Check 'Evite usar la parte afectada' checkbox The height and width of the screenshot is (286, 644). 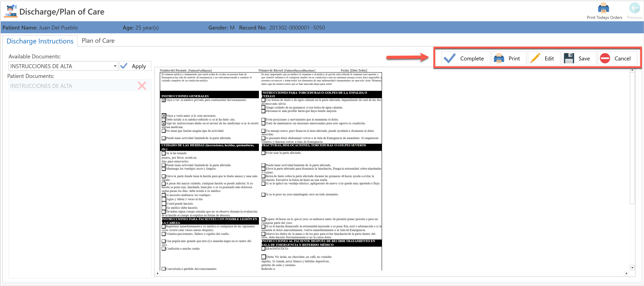tap(263, 153)
